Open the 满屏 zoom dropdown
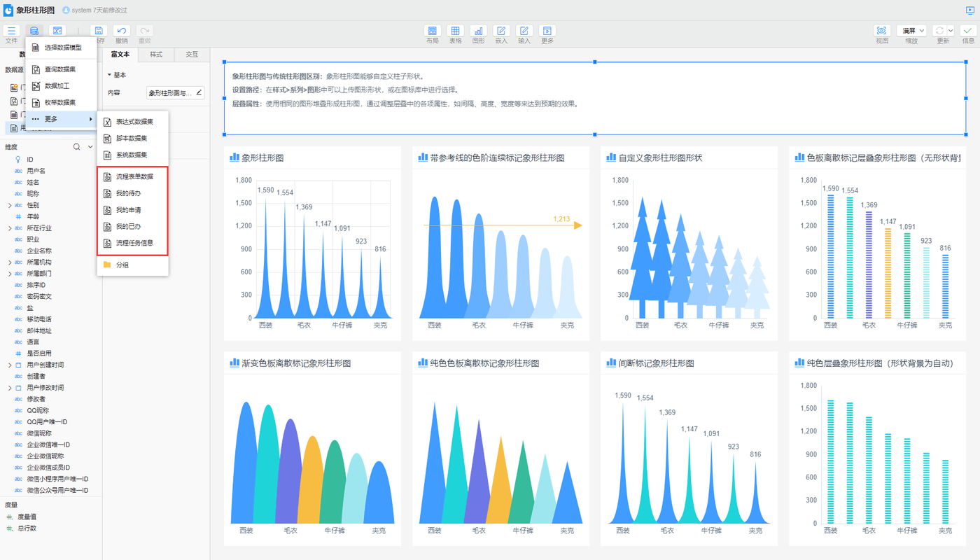 coord(911,31)
